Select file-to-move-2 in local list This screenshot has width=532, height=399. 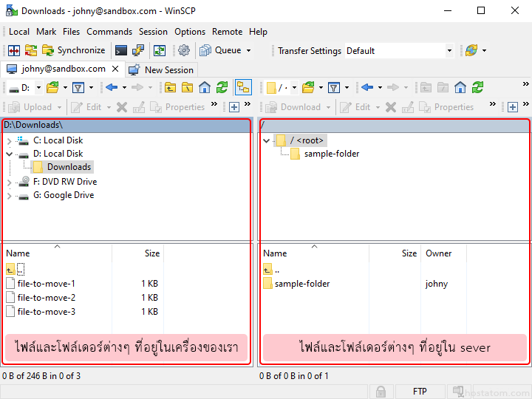click(x=46, y=298)
